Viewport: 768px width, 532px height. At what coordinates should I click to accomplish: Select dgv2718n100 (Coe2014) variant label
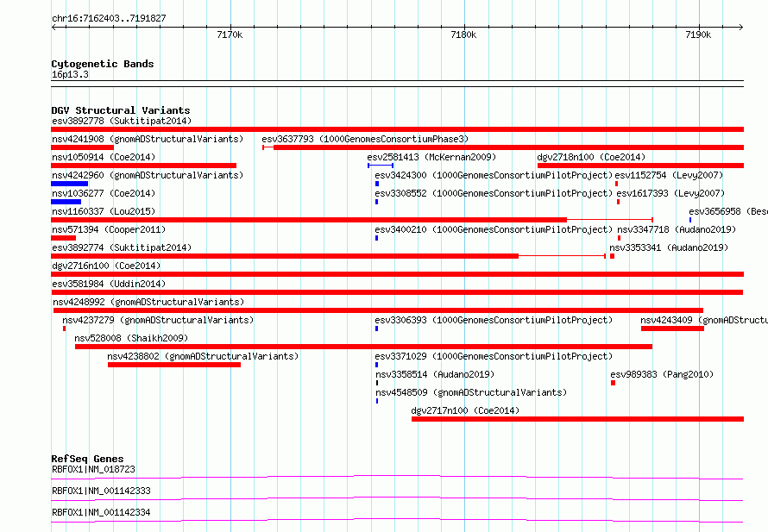click(x=591, y=157)
